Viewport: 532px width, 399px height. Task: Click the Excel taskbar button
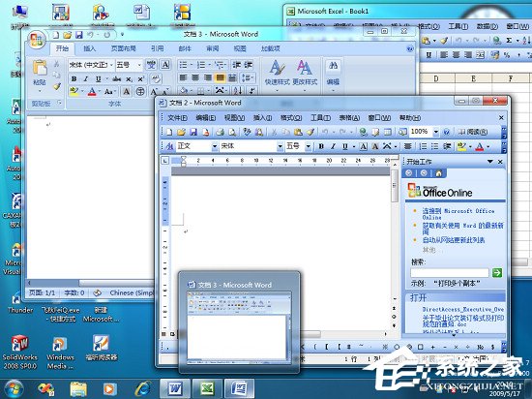(207, 388)
